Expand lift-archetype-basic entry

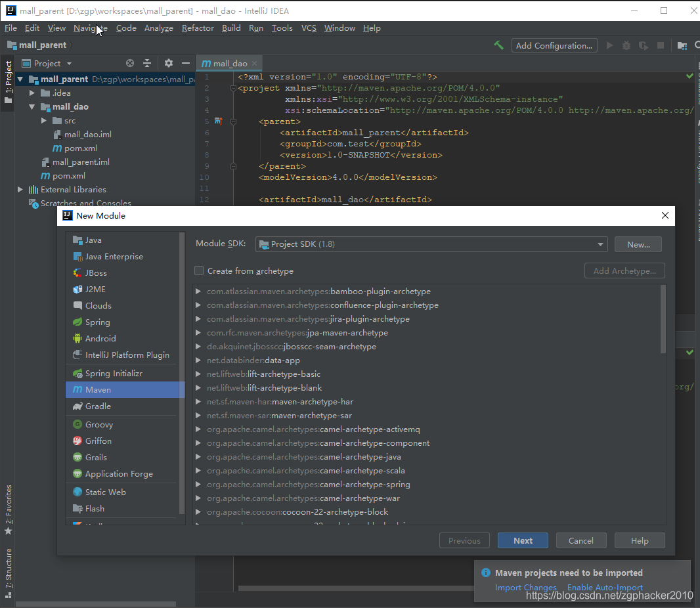coord(198,374)
